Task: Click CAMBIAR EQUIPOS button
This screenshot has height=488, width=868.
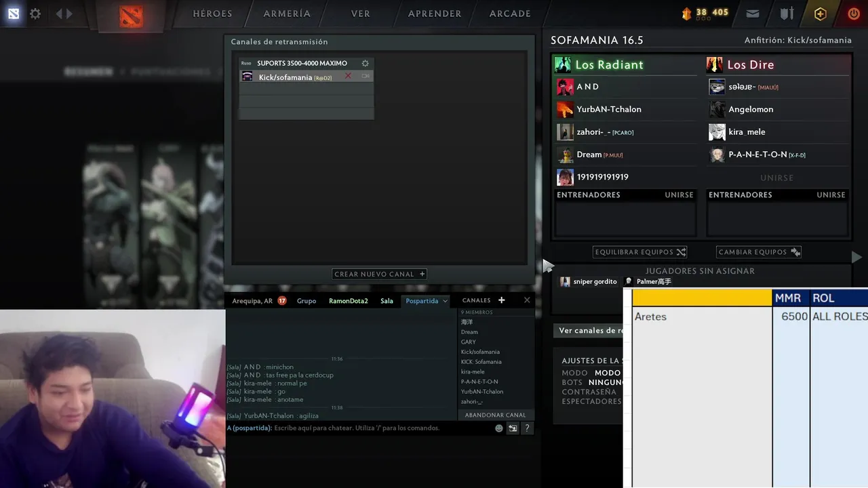Action: [x=759, y=252]
